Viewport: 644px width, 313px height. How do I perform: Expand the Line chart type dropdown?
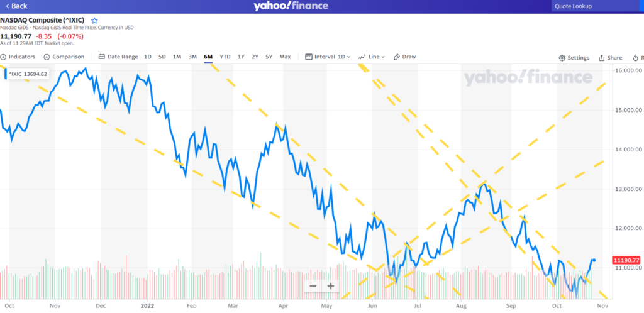(371, 57)
